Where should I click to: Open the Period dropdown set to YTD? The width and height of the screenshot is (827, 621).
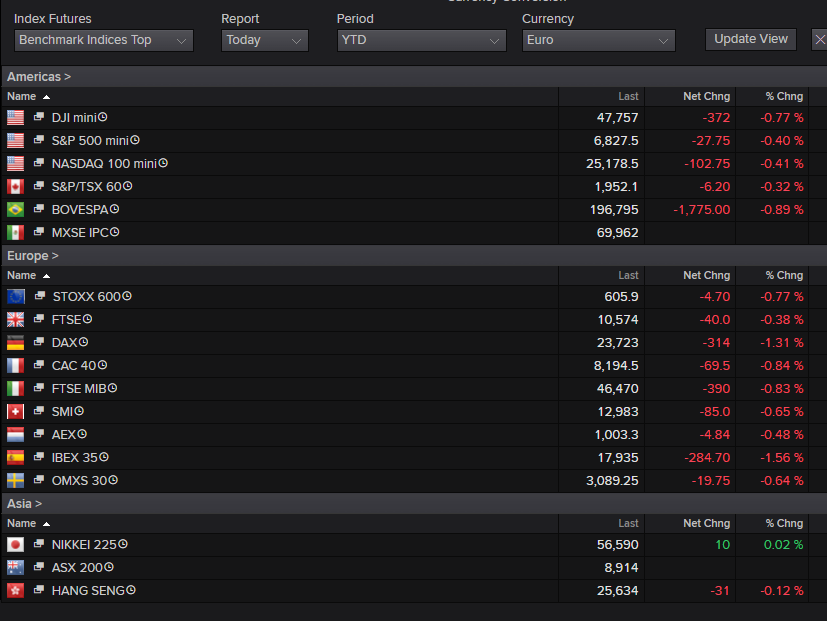point(421,40)
